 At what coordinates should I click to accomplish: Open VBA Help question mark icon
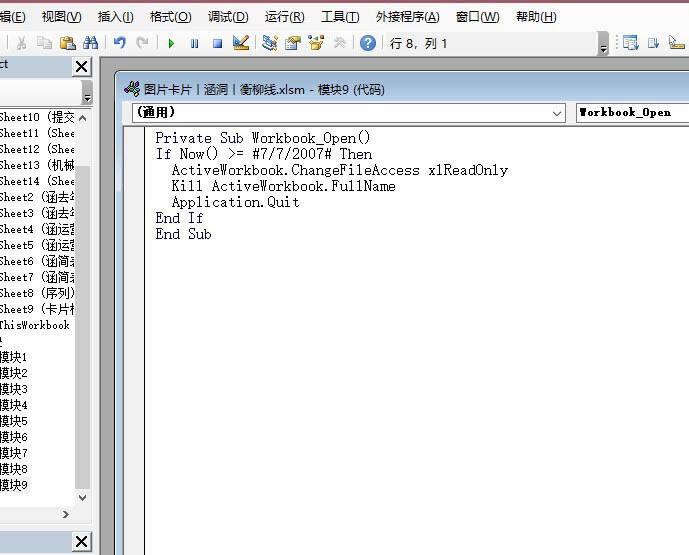[368, 43]
